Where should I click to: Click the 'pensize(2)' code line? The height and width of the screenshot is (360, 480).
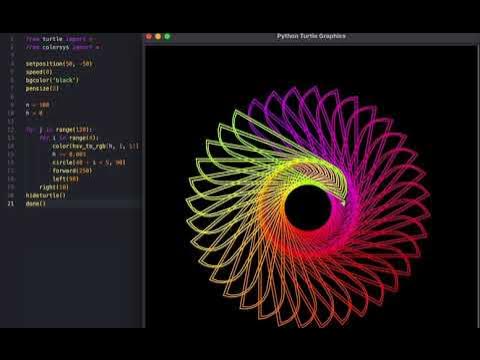pos(42,88)
